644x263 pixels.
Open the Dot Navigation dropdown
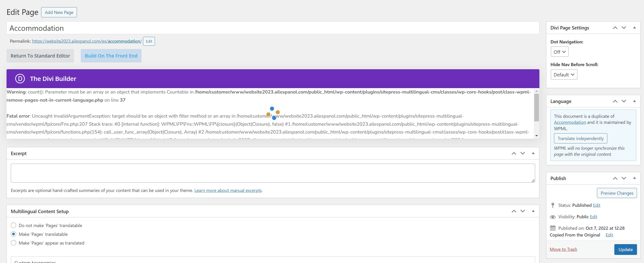point(559,52)
